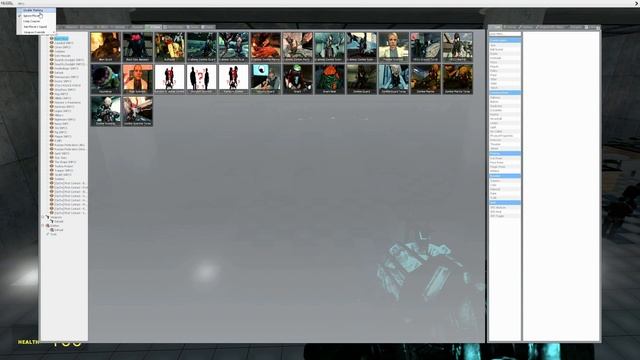Uncheck Ignore Players in NPCs menu

(x=36, y=16)
